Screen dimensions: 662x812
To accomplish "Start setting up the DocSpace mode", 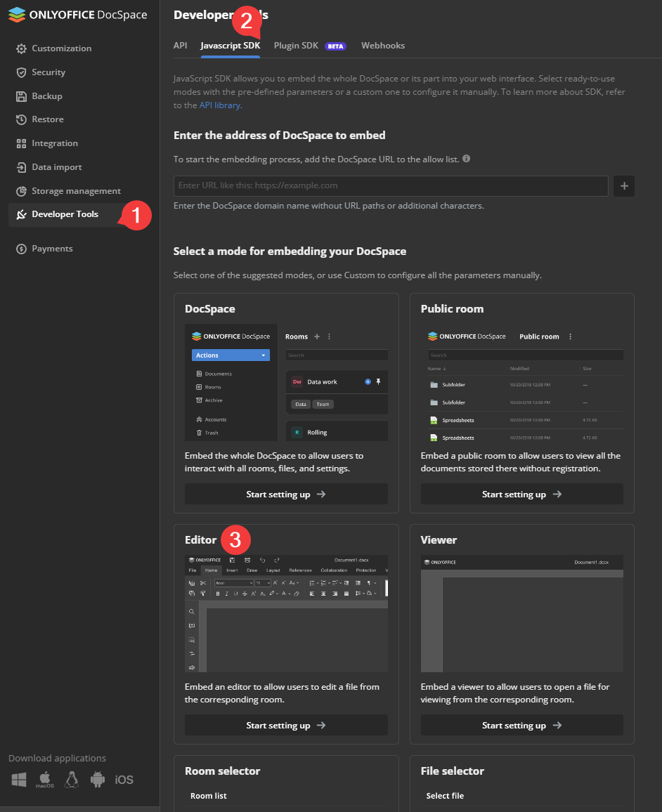I will coord(286,494).
